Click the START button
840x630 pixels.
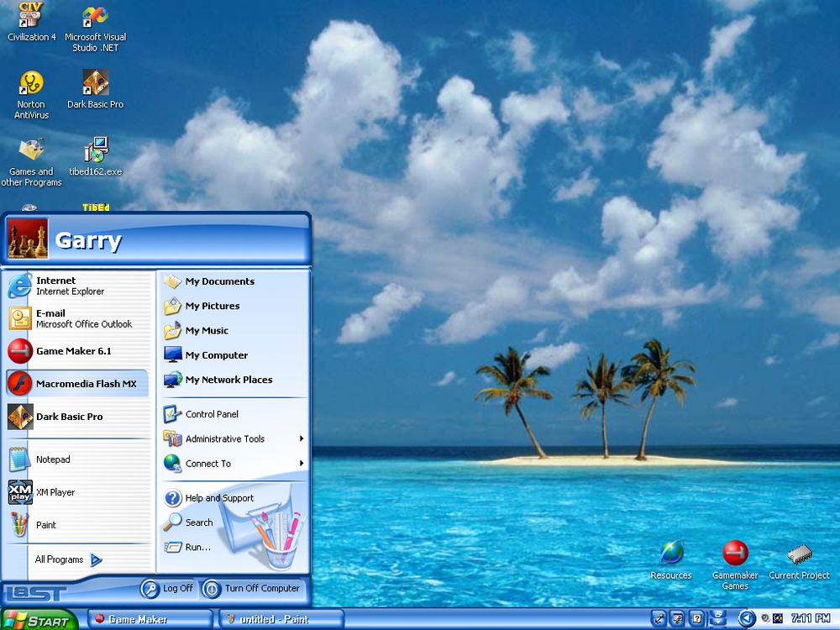[x=39, y=620]
